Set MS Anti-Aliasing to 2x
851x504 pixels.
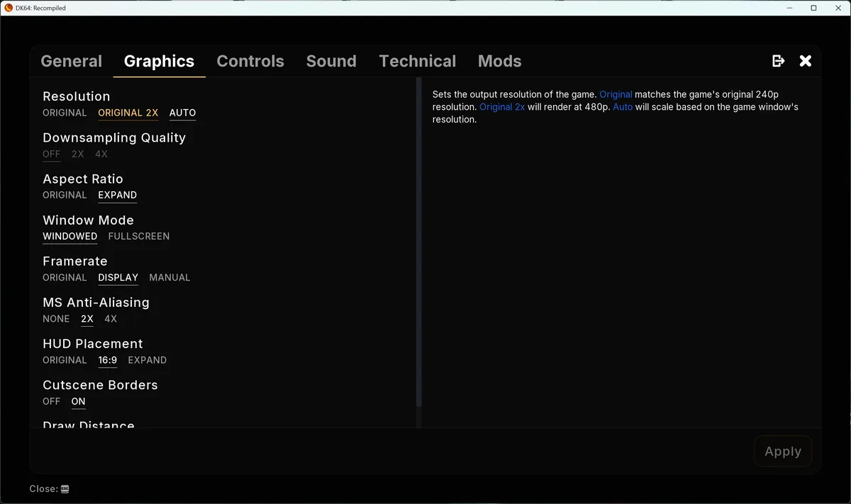click(87, 319)
